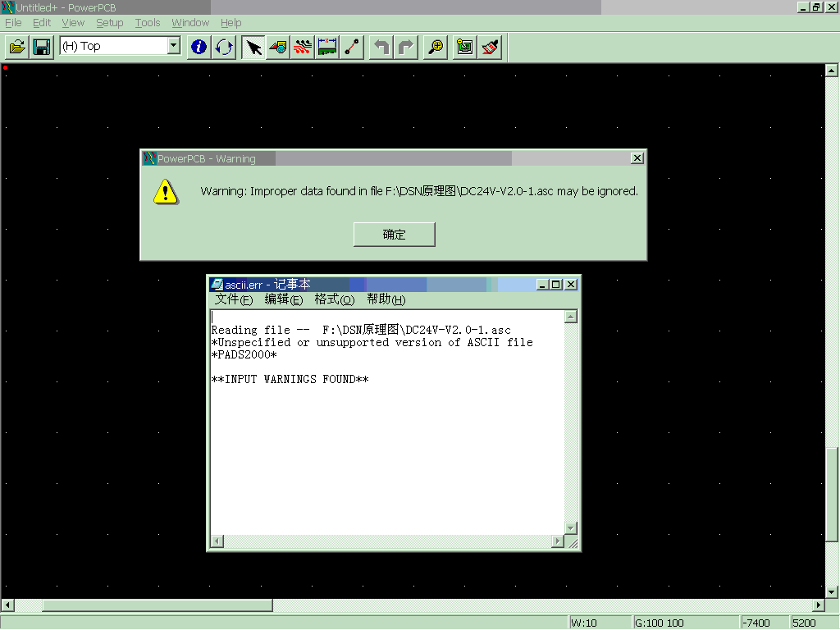Click the Open file toolbar icon

point(17,47)
